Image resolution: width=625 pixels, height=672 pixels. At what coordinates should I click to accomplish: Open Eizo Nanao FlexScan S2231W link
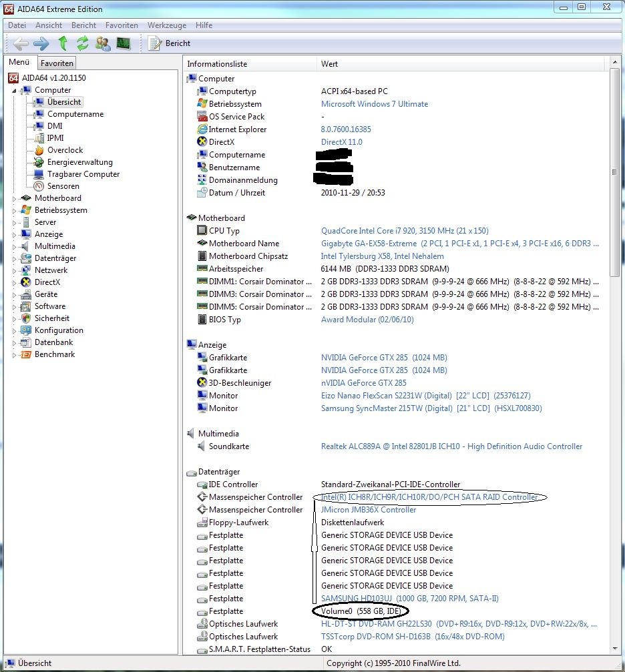(x=426, y=396)
